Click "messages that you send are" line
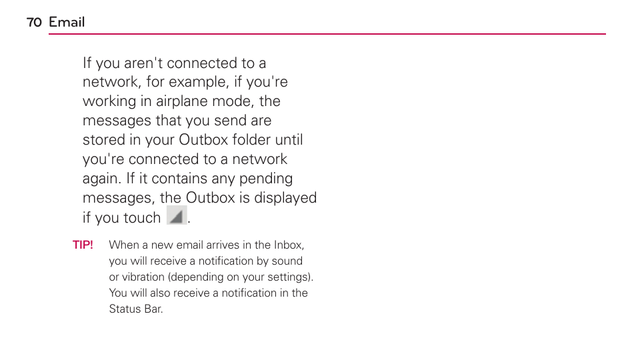The height and width of the screenshot is (364, 636). point(177,121)
